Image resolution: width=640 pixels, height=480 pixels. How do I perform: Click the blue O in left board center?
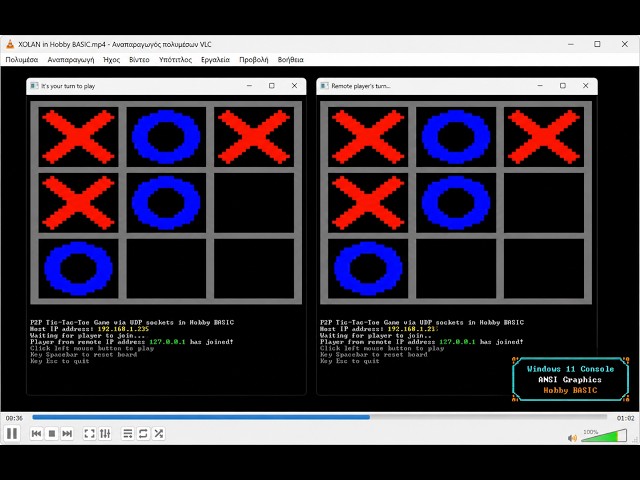tap(166, 203)
